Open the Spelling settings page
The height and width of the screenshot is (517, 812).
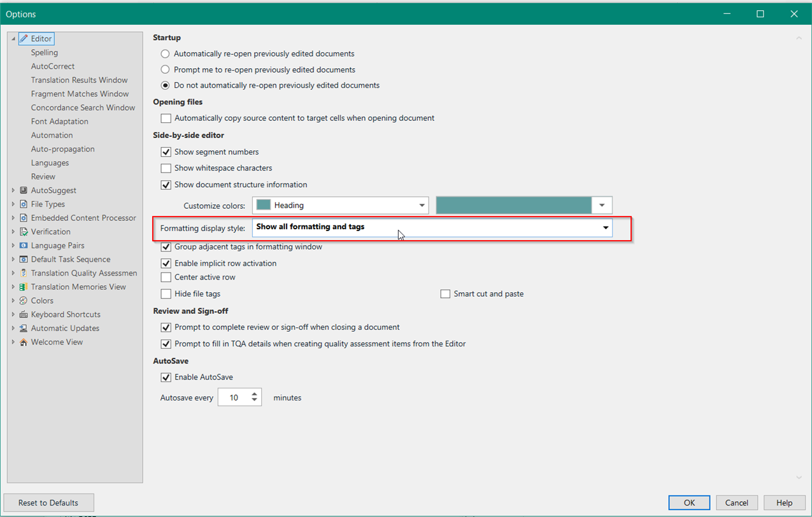tap(45, 53)
